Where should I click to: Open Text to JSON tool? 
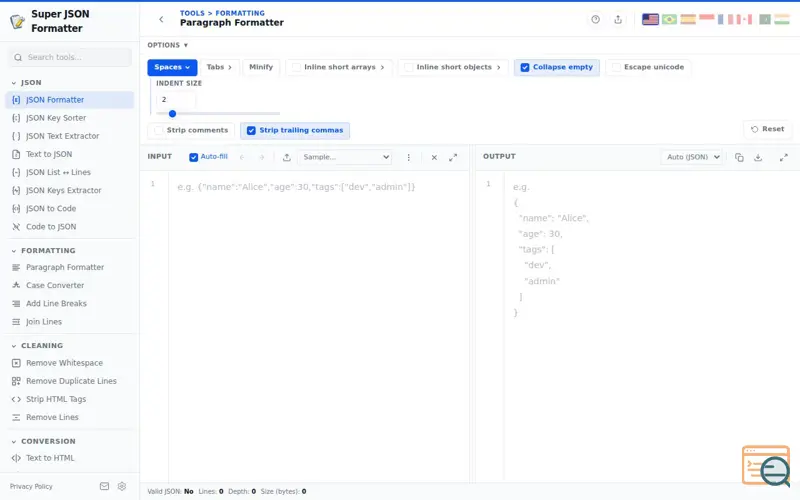(70, 154)
